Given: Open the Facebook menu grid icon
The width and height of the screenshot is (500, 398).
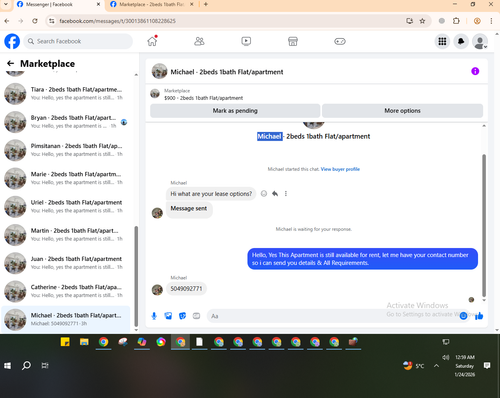Looking at the screenshot, I should pos(442,41).
